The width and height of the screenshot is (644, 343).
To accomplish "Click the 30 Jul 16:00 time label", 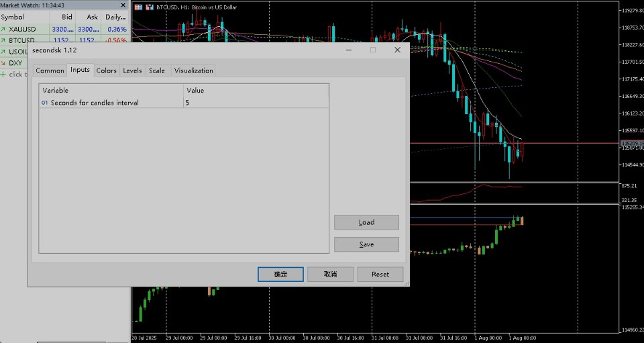I will pos(350,338).
